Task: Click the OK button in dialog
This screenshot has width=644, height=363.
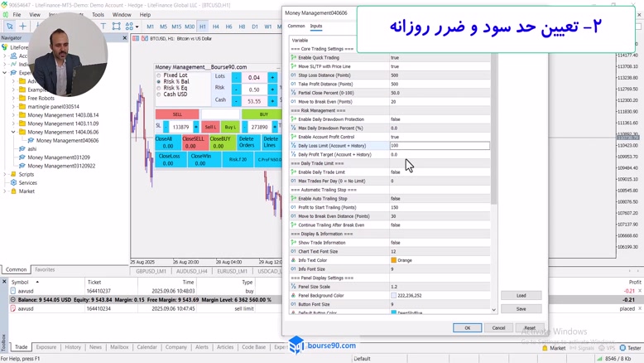Action: [x=467, y=327]
